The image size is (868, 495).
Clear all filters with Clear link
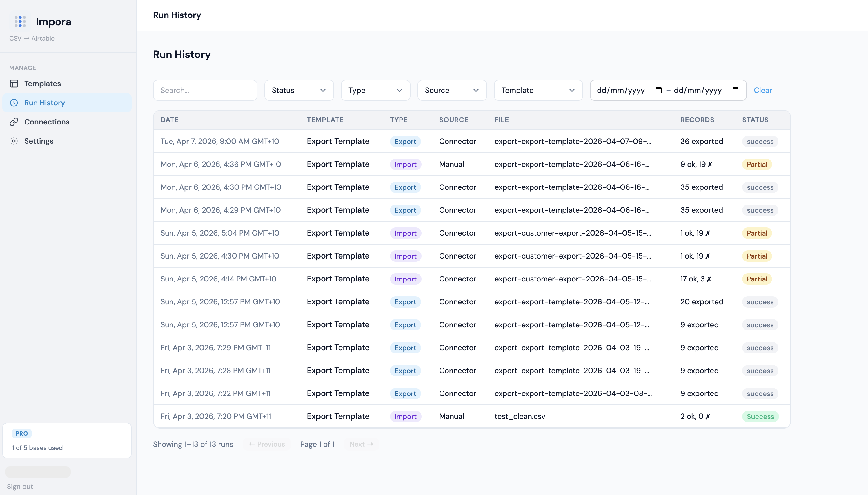coord(763,90)
